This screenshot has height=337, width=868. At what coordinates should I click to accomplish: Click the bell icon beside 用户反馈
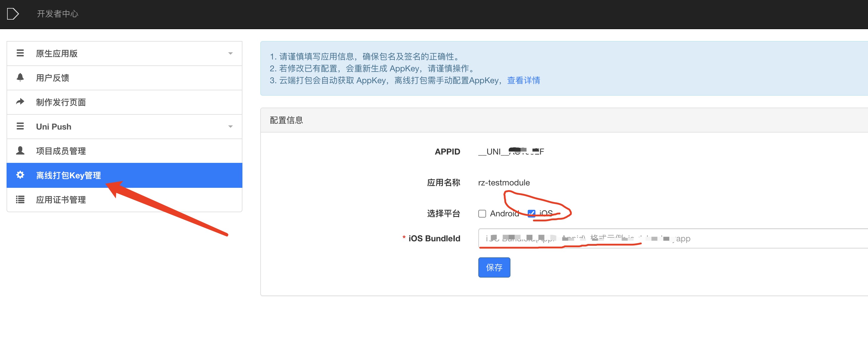tap(20, 78)
